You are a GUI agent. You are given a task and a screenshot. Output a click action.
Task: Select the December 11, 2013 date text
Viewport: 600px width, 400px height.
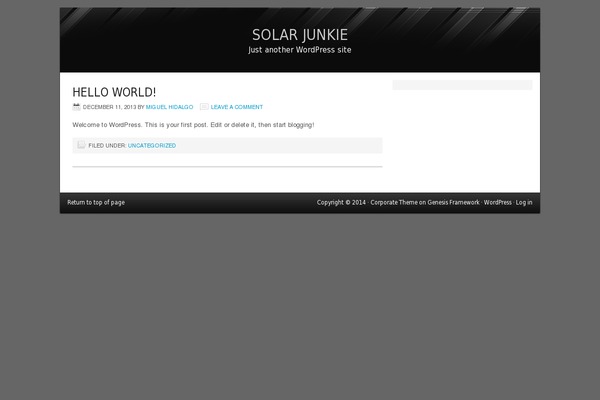[109, 107]
